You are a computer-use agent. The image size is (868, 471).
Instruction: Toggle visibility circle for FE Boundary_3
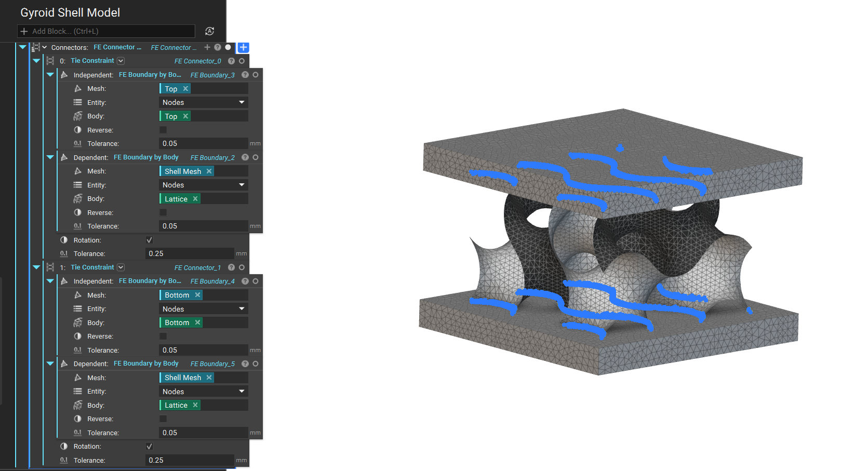[256, 75]
